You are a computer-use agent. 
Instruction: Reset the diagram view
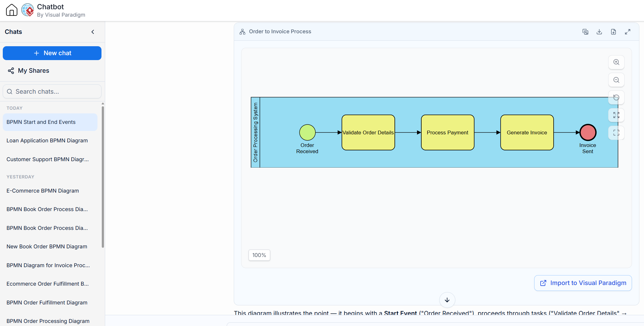click(616, 98)
